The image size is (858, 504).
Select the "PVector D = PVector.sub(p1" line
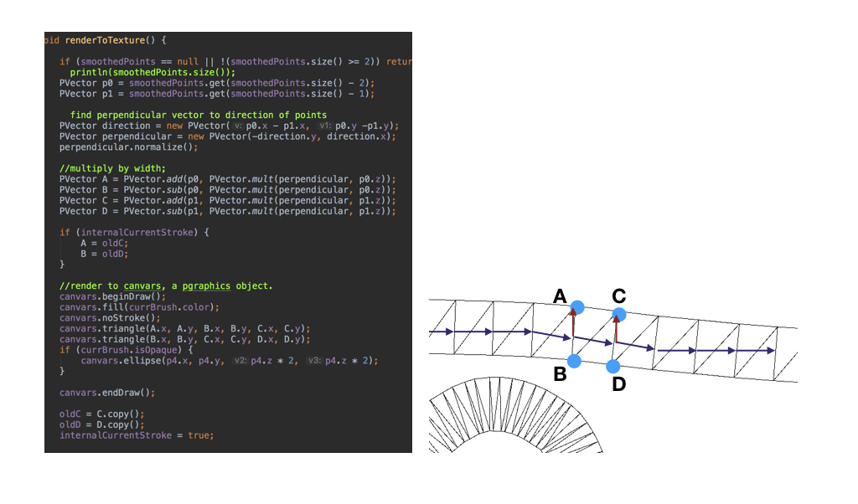pyautogui.click(x=228, y=211)
